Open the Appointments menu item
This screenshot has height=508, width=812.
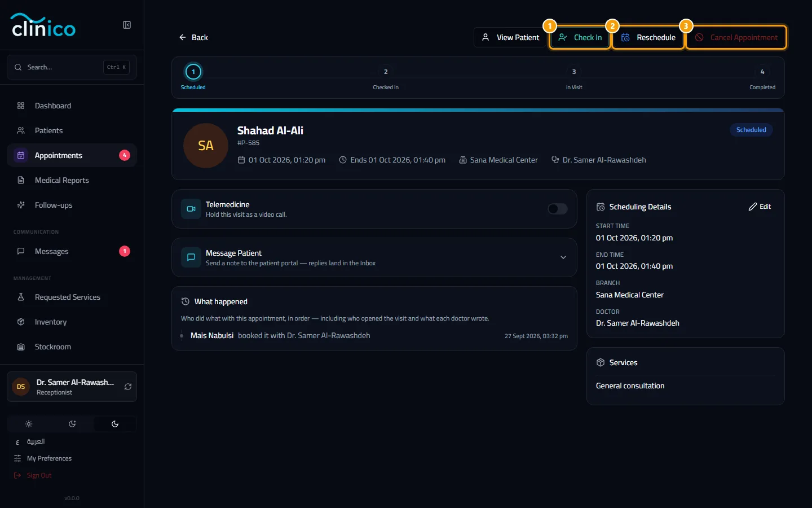(72, 155)
